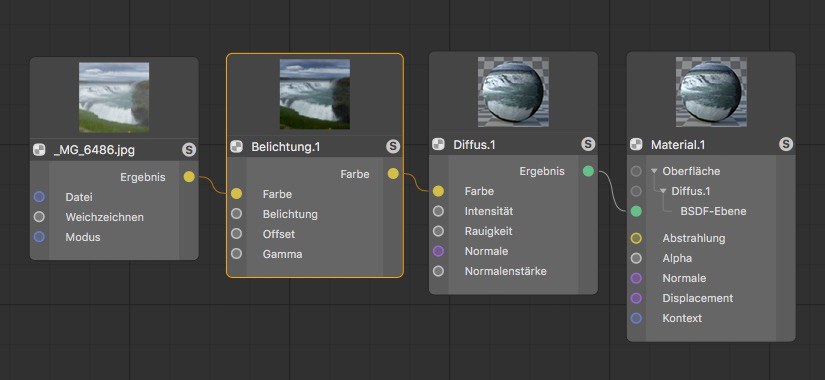Click the purple Normale port on Diffus.1
825x380 pixels.
[x=438, y=251]
